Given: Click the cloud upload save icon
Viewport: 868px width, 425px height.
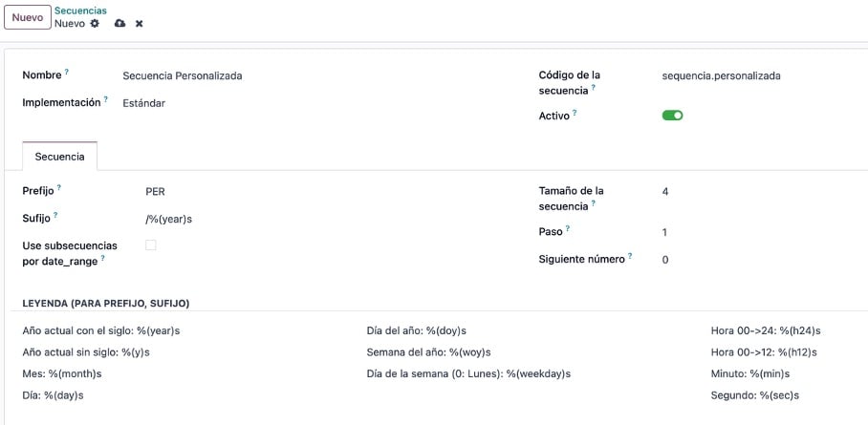Looking at the screenshot, I should tap(119, 24).
